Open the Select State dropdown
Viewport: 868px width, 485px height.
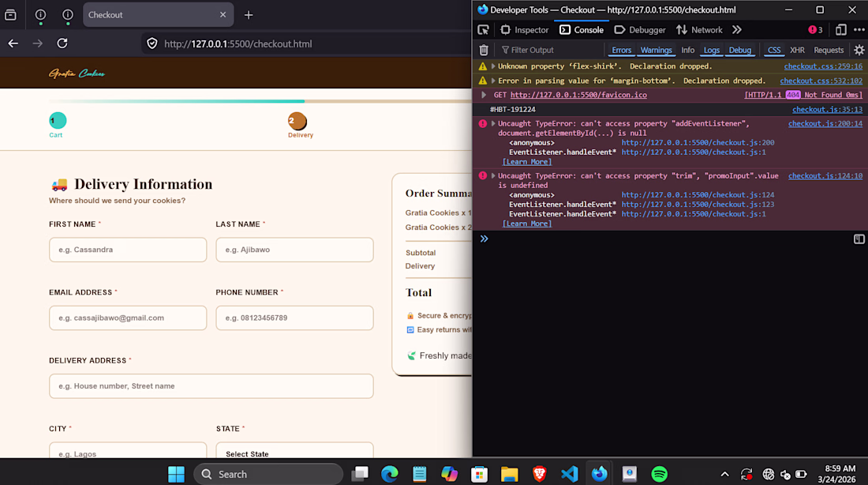click(294, 450)
